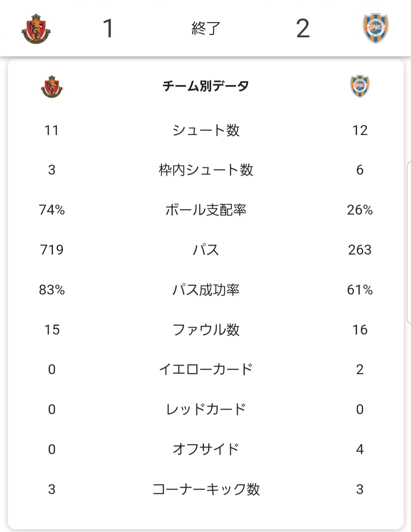Tap the Shimizu S-Pulse crest in header
Image resolution: width=411 pixels, height=532 pixels.
click(375, 29)
